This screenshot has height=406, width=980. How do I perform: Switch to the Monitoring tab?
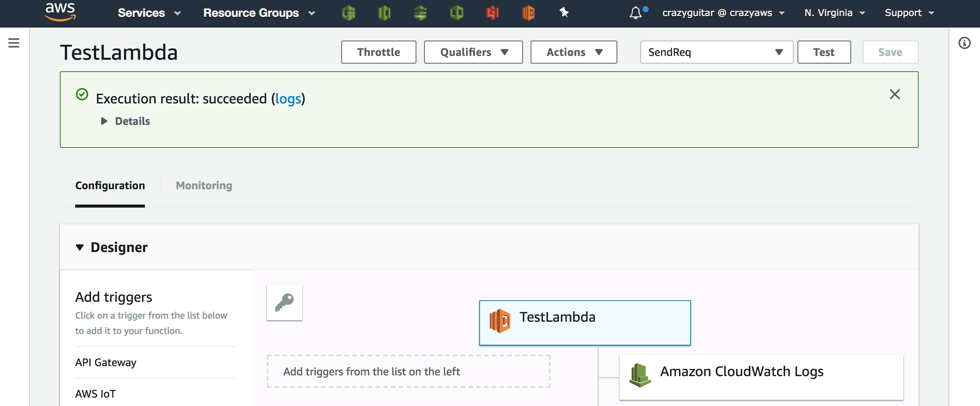pos(204,185)
